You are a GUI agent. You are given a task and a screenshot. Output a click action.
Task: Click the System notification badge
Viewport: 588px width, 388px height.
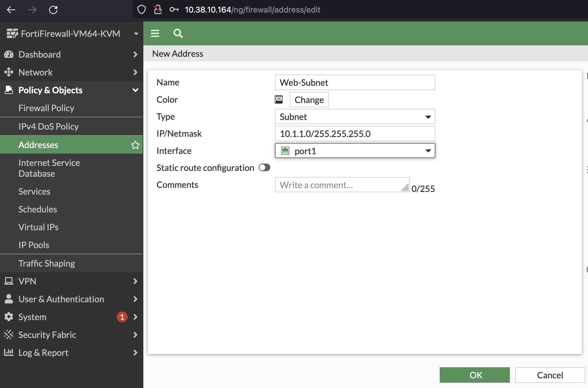click(x=122, y=317)
